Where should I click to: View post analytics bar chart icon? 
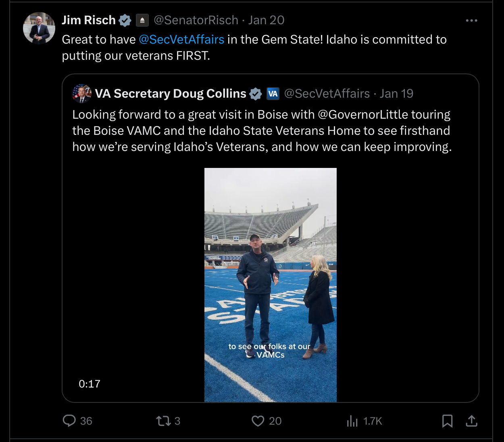pyautogui.click(x=352, y=421)
